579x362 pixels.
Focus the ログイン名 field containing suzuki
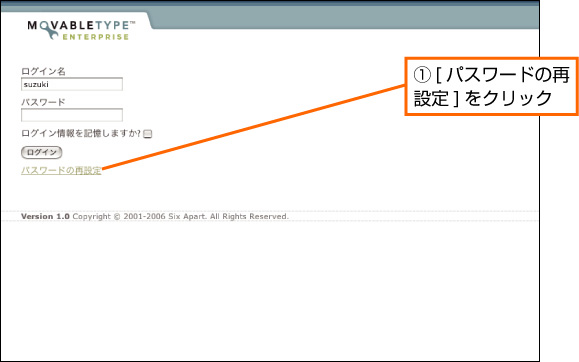click(x=72, y=84)
